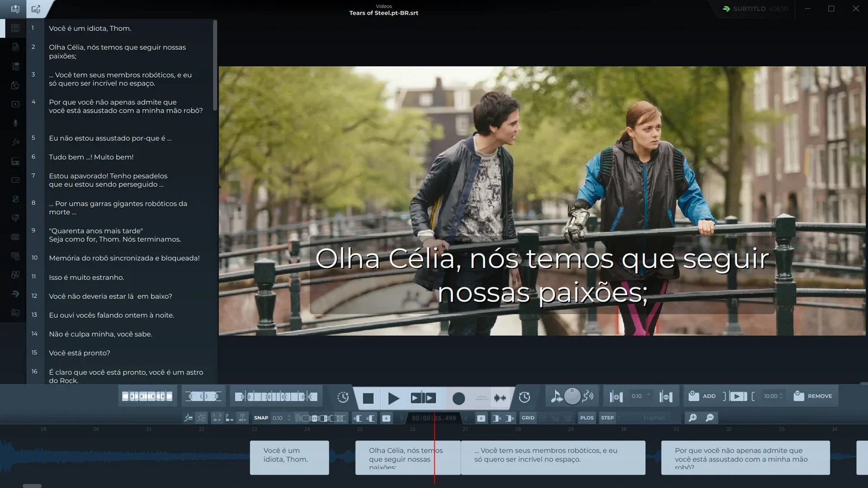Click the REMOVE subtitle button
The width and height of the screenshot is (868, 488).
tap(813, 396)
